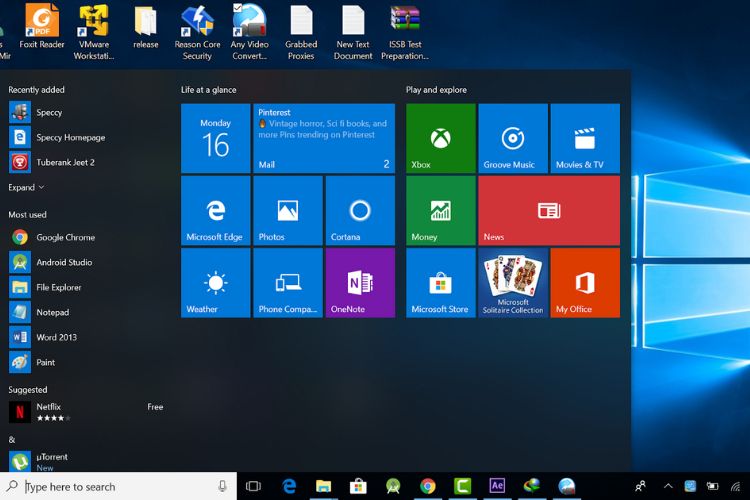
Task: Open Word 2013 from Most used
Action: pos(86,337)
